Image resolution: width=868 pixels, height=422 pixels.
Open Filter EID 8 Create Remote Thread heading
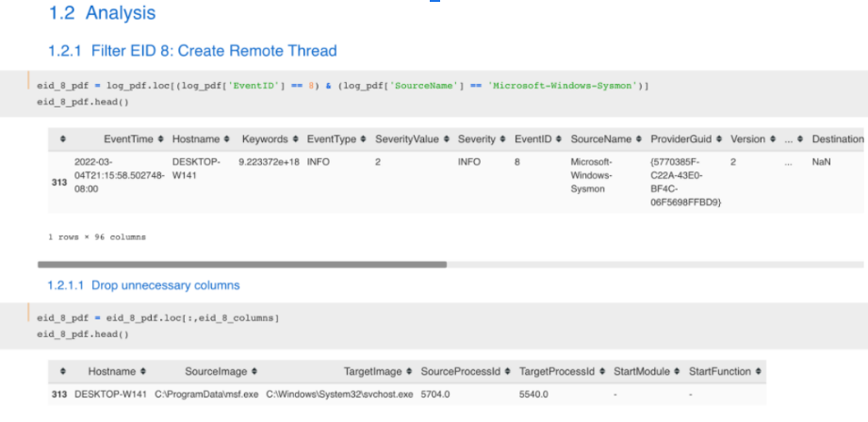[192, 51]
